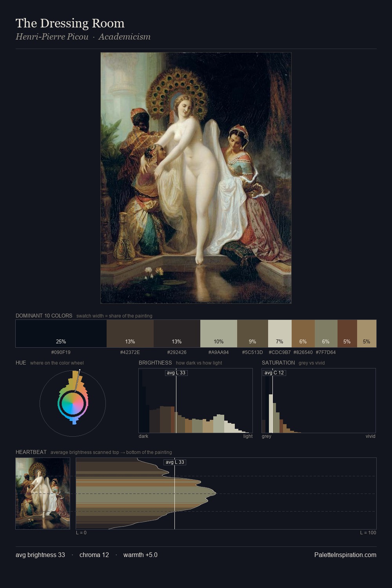The image size is (392, 588).
Task: Click the 'dark' axis label
Action: (x=143, y=436)
